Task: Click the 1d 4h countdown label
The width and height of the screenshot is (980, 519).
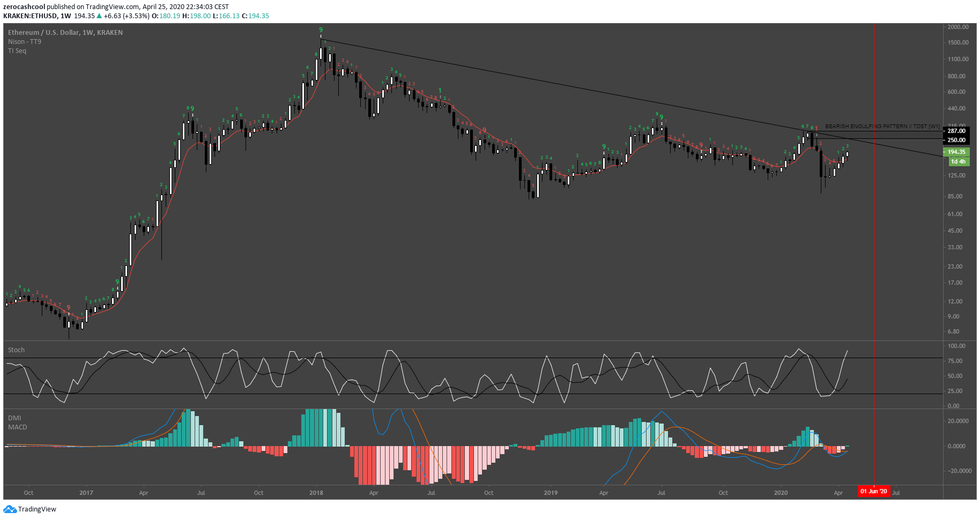Action: [x=958, y=161]
